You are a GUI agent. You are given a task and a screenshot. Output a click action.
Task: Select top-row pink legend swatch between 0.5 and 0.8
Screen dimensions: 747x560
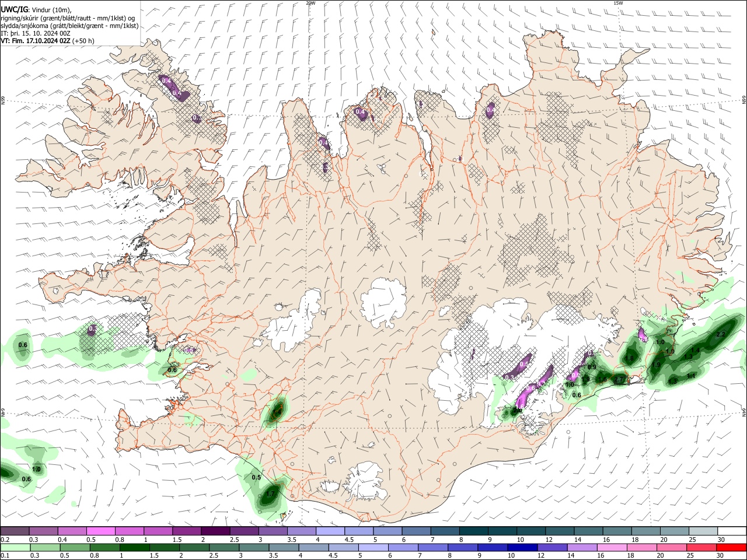[100, 531]
